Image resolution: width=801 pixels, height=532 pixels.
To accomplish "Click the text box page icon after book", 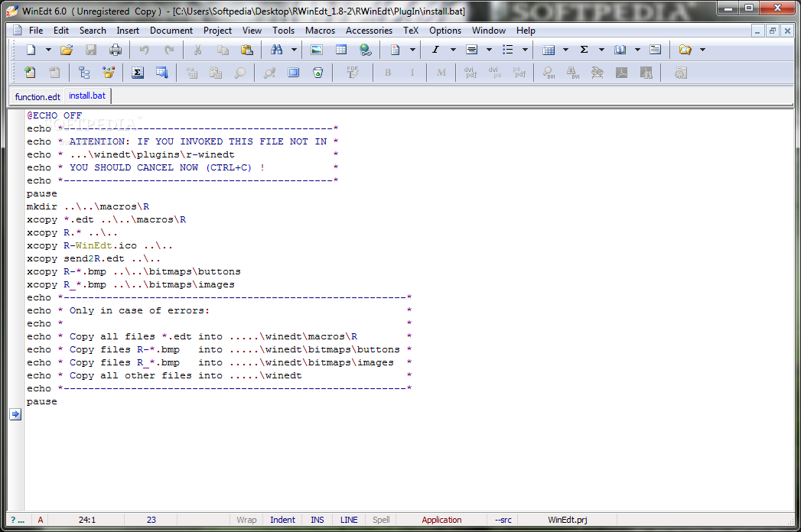I will tap(656, 50).
